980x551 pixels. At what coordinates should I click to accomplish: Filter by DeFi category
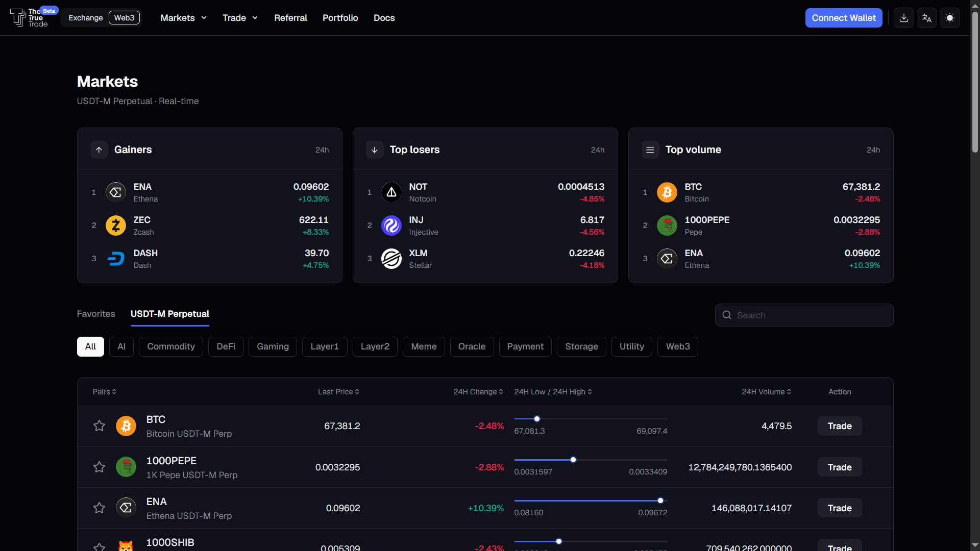(x=226, y=346)
